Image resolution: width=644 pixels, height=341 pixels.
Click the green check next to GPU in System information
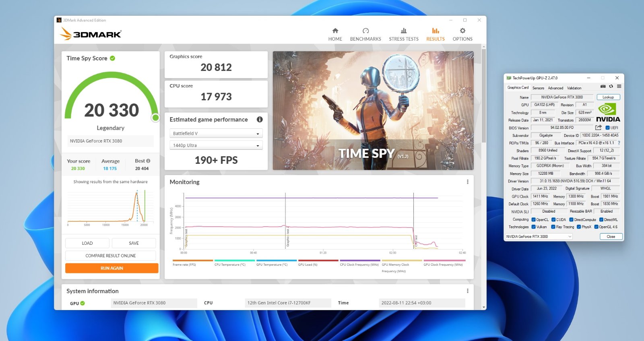click(x=83, y=303)
